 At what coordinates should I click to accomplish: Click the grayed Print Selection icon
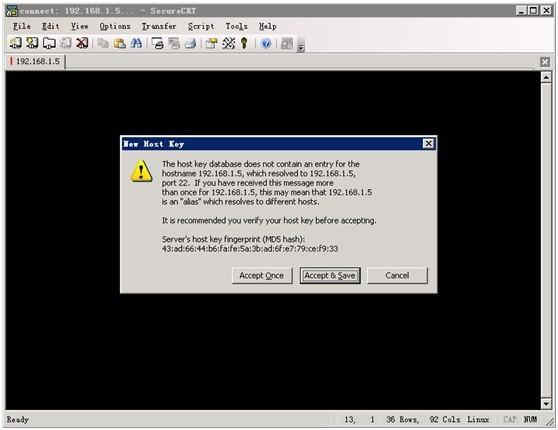click(x=174, y=43)
